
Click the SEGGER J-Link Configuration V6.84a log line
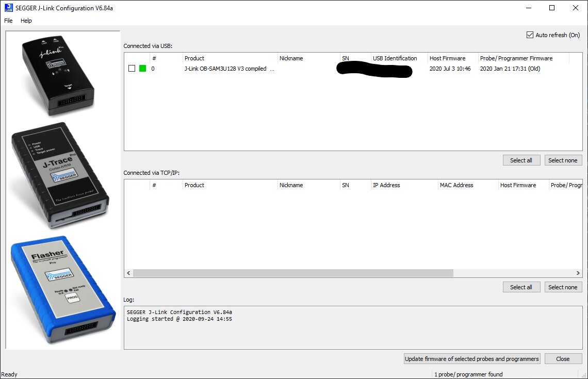click(x=179, y=312)
